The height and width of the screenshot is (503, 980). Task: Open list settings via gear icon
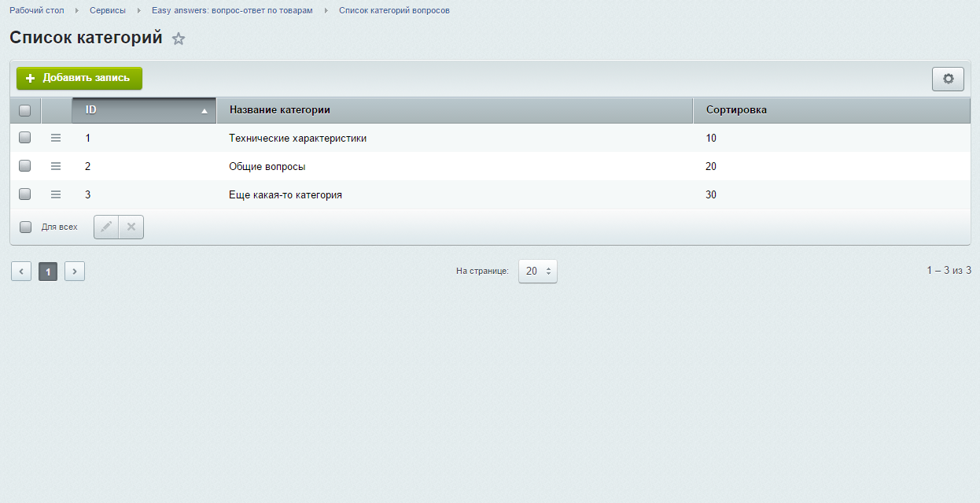[x=948, y=79]
